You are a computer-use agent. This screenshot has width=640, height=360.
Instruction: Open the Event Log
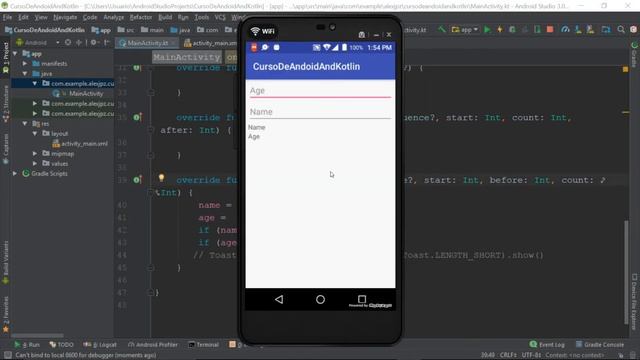pos(547,345)
